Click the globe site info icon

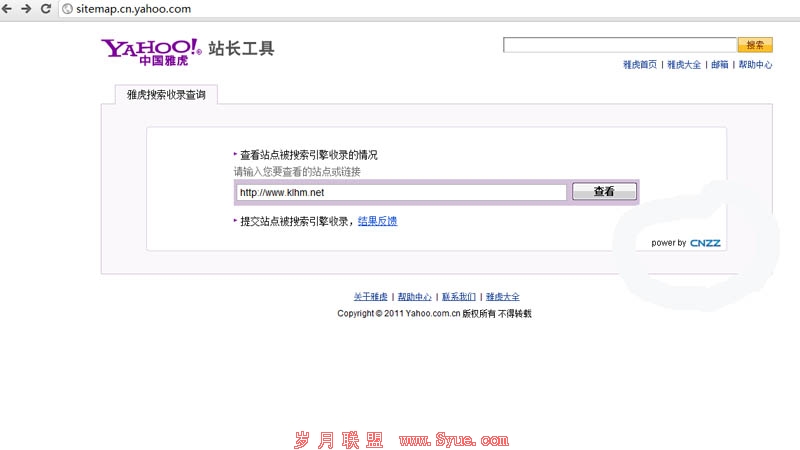68,9
